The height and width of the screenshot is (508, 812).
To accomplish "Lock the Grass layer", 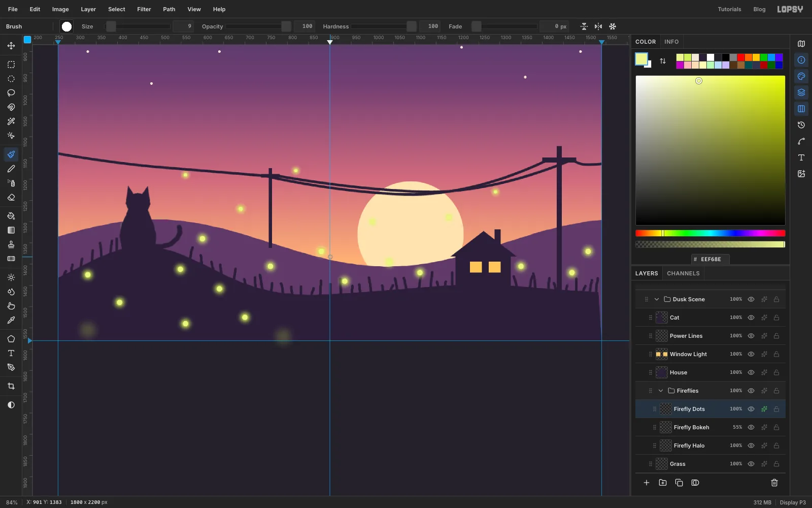I will 776,464.
